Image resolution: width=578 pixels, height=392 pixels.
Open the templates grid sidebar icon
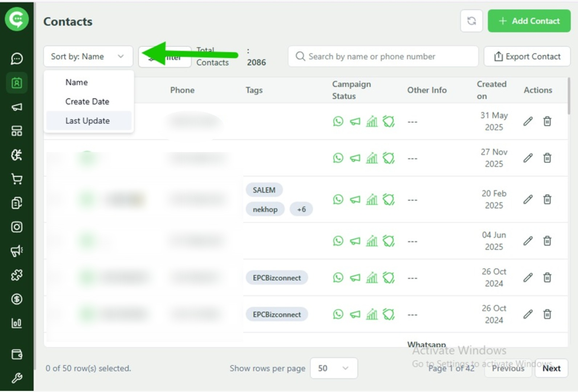pos(17,131)
